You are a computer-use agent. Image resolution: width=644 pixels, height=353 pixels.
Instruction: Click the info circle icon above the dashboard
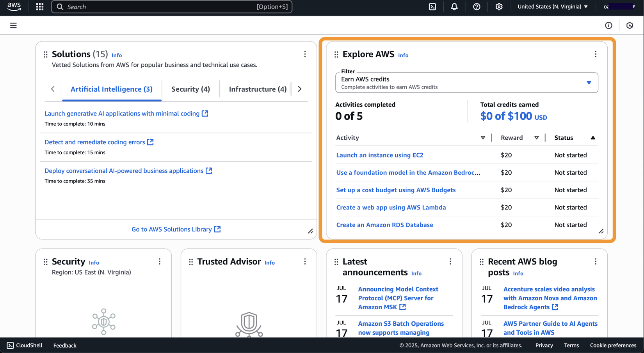(608, 25)
